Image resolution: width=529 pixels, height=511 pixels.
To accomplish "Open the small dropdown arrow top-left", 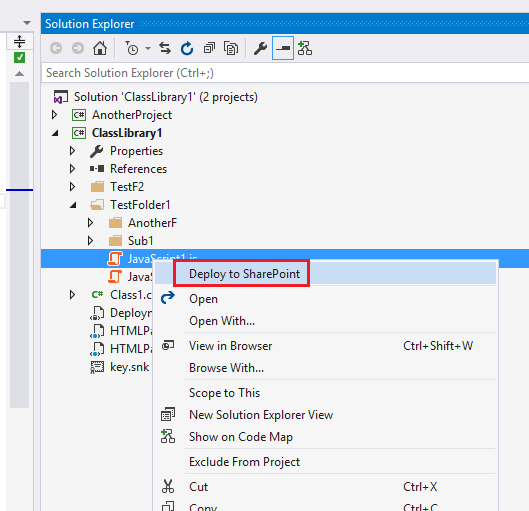I will click(27, 23).
